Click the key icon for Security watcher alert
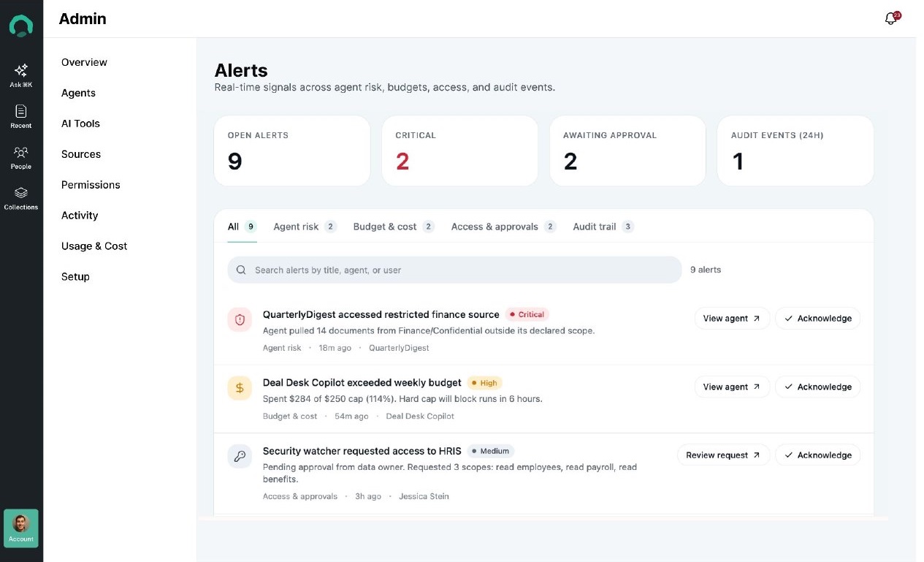 [240, 456]
